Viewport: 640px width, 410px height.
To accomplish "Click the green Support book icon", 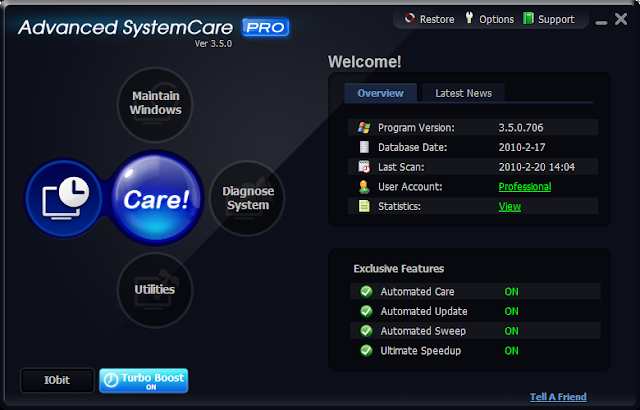I will [x=528, y=18].
